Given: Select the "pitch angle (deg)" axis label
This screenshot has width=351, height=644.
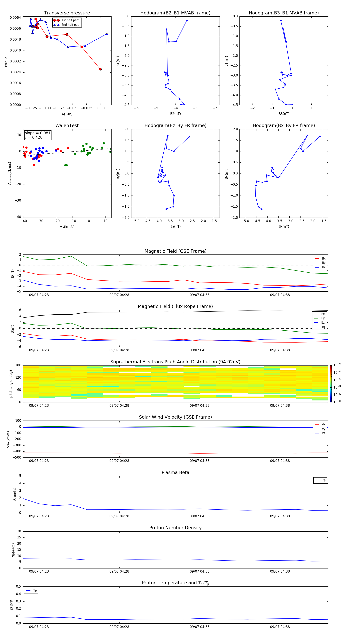Looking at the screenshot, I should pos(11,384).
